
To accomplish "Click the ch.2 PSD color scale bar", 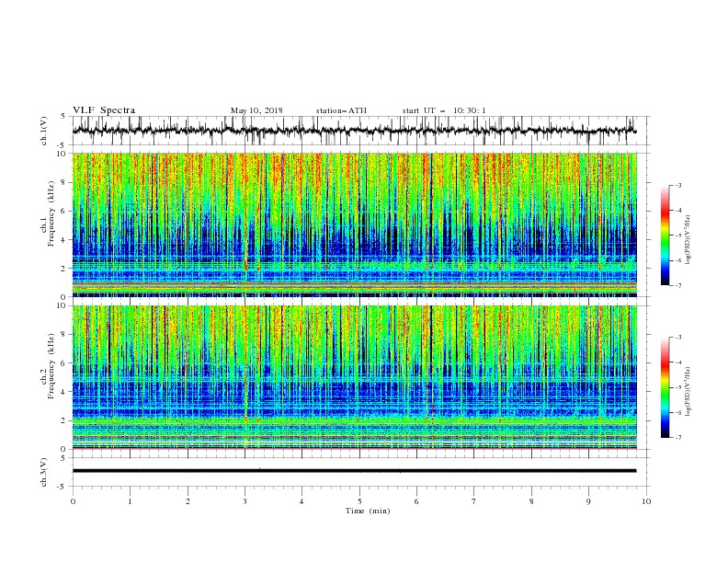I will click(665, 387).
